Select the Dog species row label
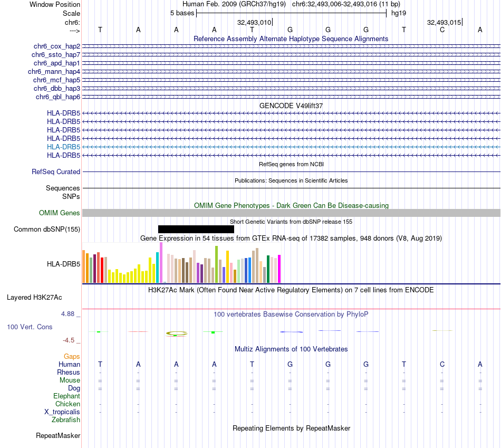 pyautogui.click(x=74, y=388)
